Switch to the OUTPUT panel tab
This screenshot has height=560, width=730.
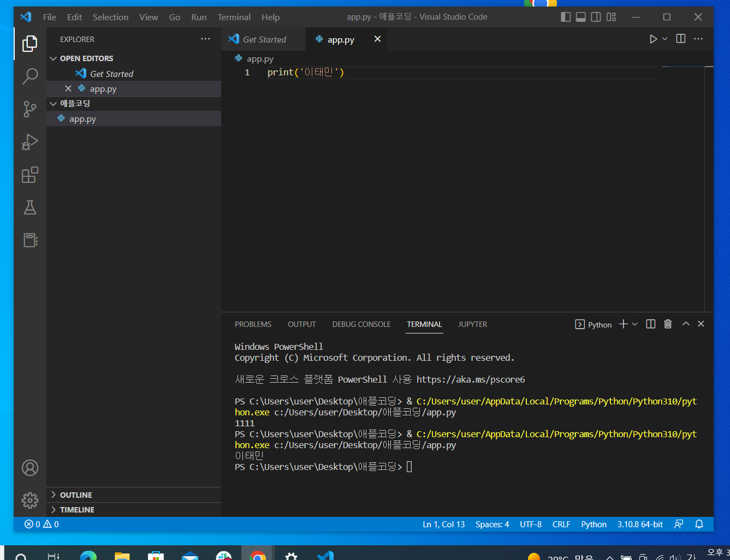pos(302,324)
